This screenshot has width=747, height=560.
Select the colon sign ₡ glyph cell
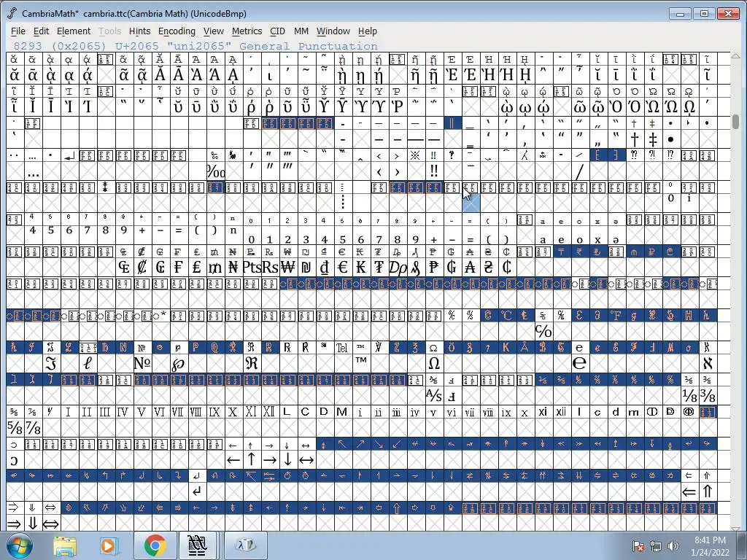point(142,267)
